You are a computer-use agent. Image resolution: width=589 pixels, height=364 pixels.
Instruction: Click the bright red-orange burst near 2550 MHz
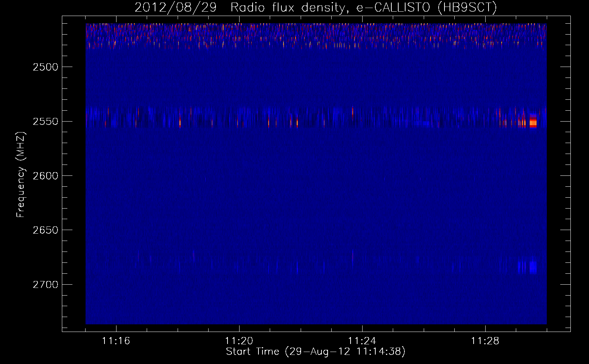(533, 121)
